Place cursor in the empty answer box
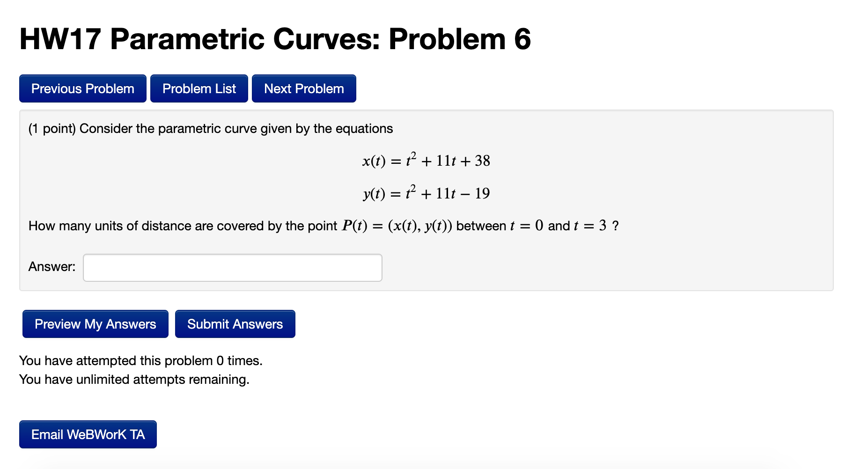 click(x=232, y=267)
